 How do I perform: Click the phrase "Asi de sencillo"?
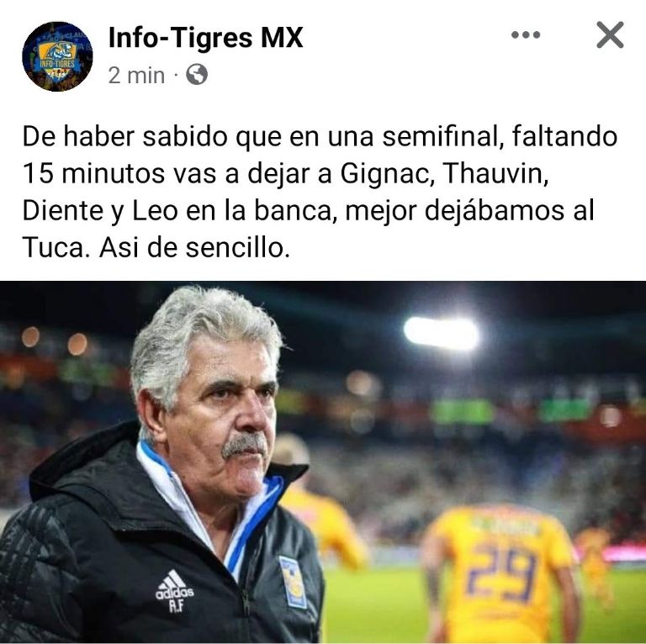coord(194,248)
